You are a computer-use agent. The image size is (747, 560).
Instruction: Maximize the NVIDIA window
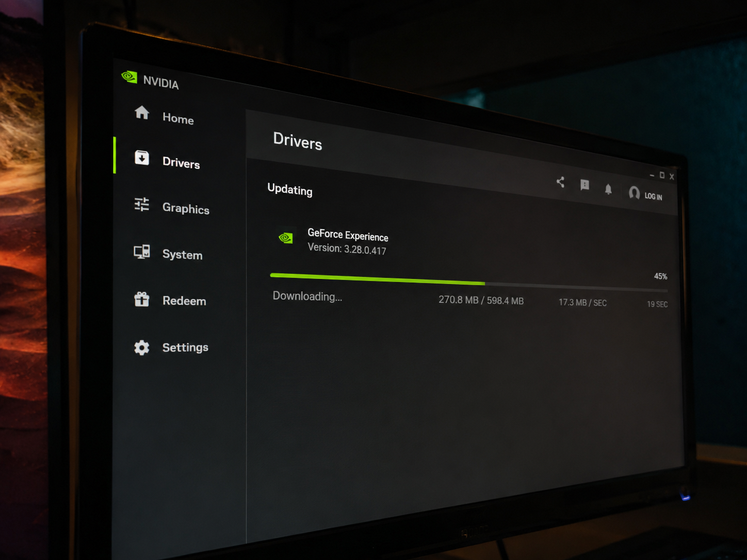[662, 175]
